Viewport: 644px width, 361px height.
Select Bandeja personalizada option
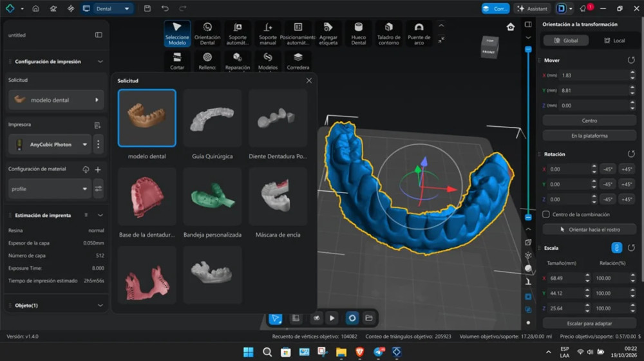coord(213,196)
